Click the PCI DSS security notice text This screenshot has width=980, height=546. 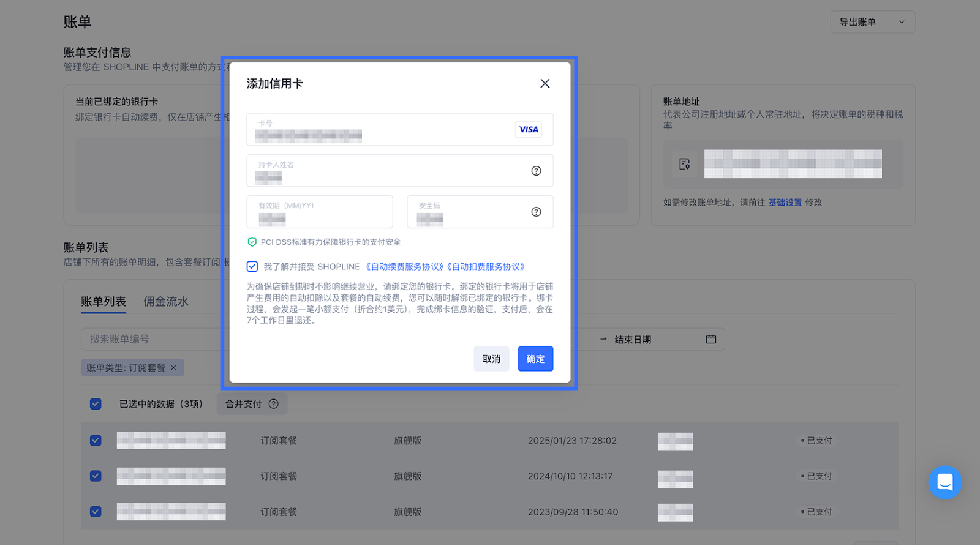coord(331,242)
